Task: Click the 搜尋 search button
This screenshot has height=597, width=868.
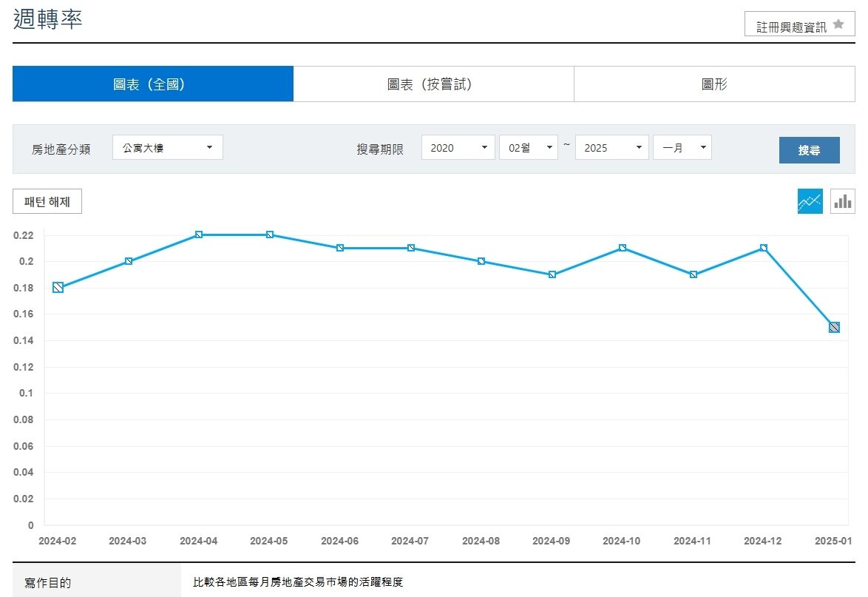Action: pos(809,150)
